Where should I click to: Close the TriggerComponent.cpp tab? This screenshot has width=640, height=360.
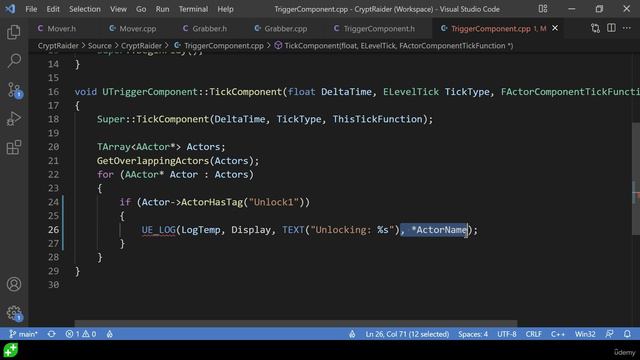click(555, 28)
